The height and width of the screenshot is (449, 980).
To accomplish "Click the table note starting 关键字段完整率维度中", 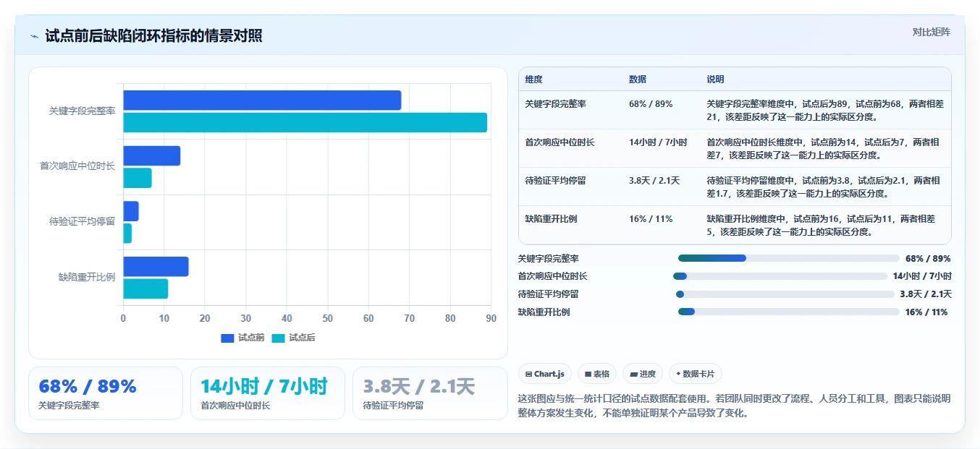I will 825,110.
